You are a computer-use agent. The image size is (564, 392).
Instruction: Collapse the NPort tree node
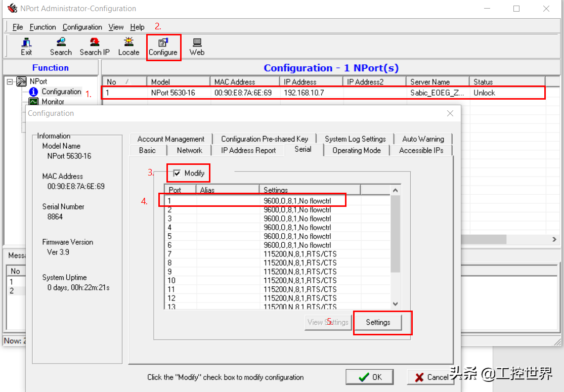[10, 81]
